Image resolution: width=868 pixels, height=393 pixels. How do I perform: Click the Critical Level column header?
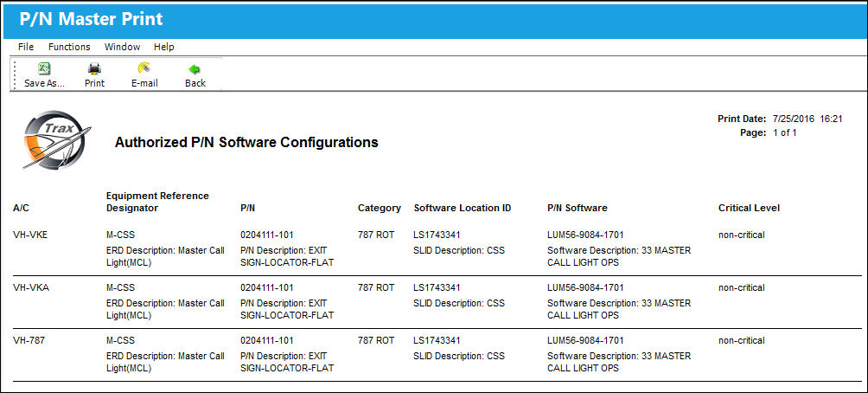[749, 208]
